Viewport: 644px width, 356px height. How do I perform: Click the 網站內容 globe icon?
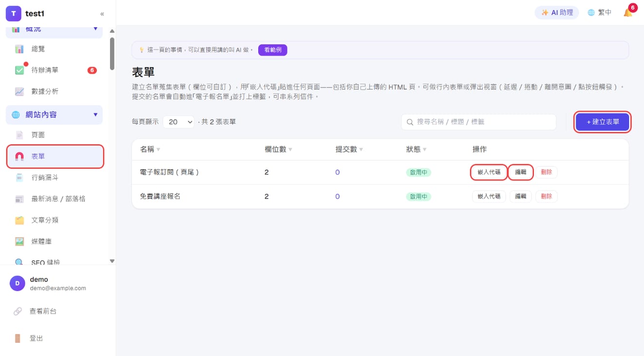(x=16, y=114)
